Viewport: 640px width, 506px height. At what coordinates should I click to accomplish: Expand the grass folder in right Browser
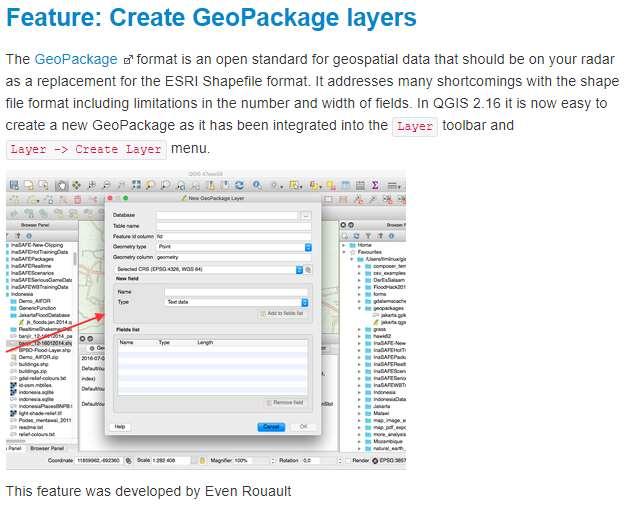pyautogui.click(x=360, y=329)
